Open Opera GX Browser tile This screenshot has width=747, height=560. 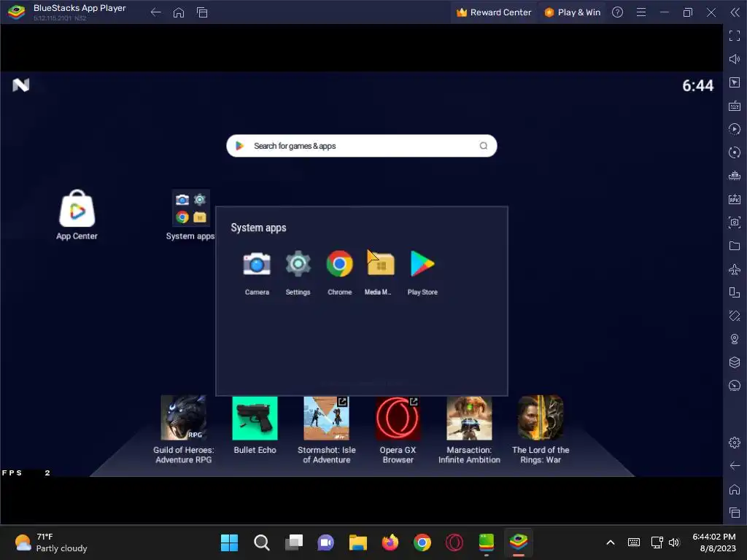(x=398, y=418)
